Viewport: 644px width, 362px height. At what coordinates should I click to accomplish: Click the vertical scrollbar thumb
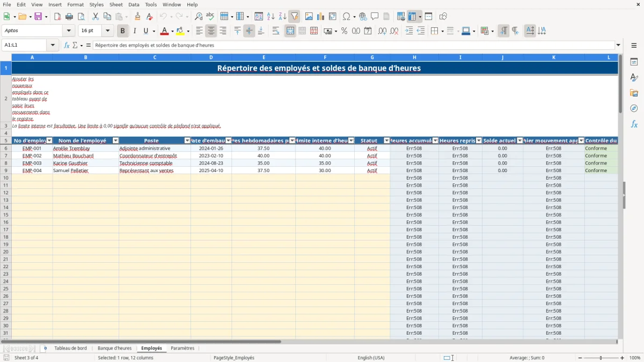pyautogui.click(x=620, y=84)
